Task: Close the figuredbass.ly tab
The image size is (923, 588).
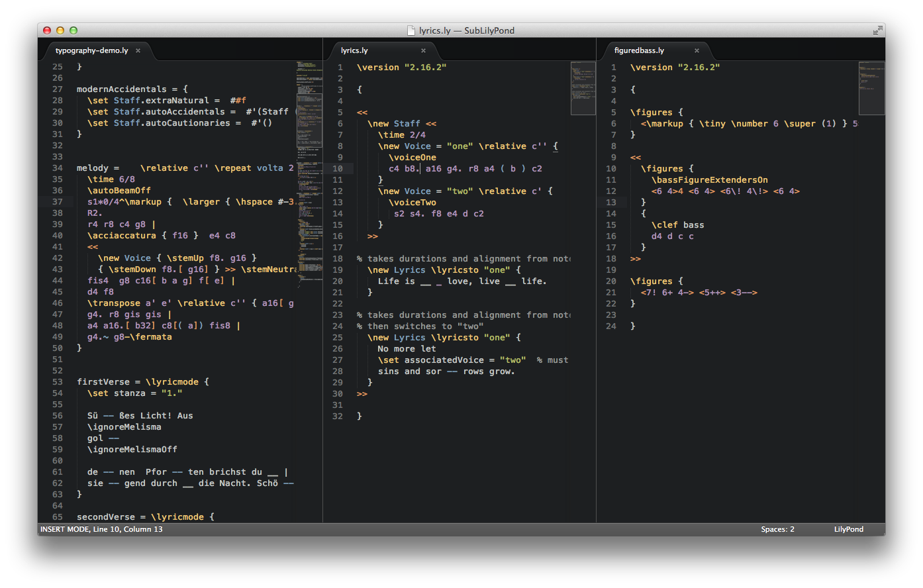Action: [x=697, y=50]
